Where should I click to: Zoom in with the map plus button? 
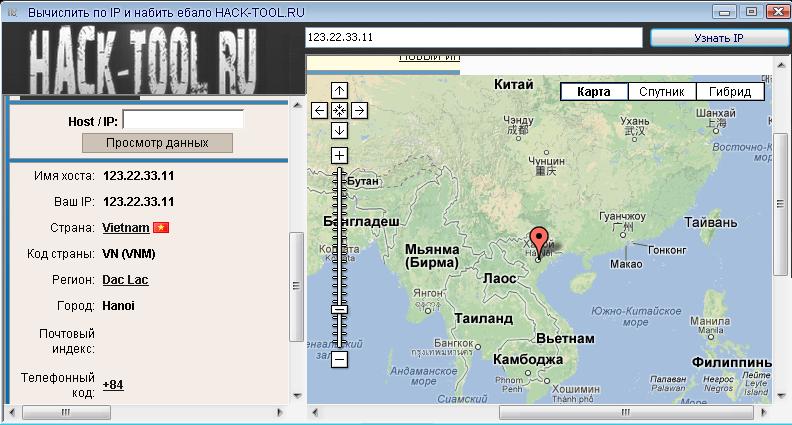(x=339, y=155)
